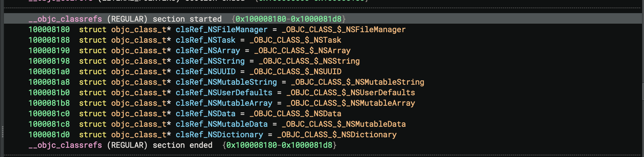Follow the _OBJC_CLASS_$_NSTask reference

(295, 40)
